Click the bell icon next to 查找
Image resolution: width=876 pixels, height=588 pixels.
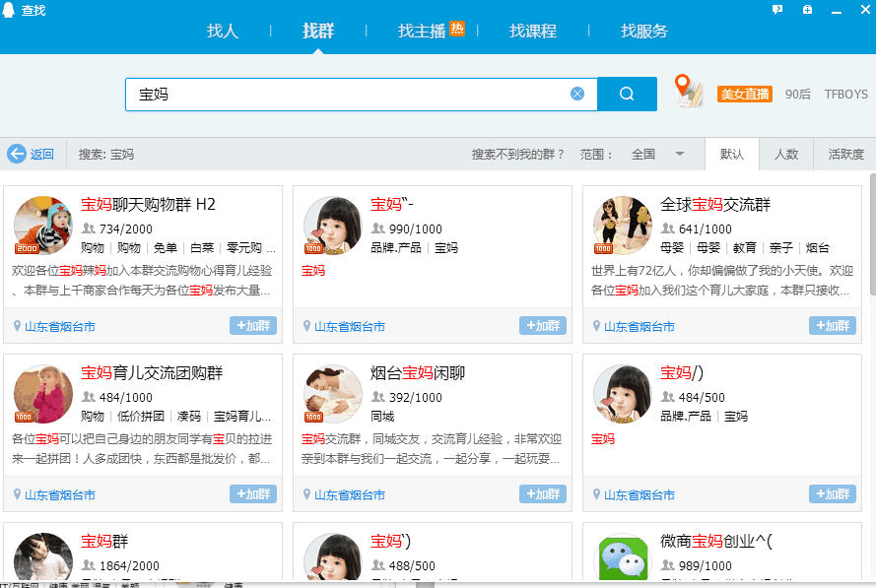pos(8,9)
